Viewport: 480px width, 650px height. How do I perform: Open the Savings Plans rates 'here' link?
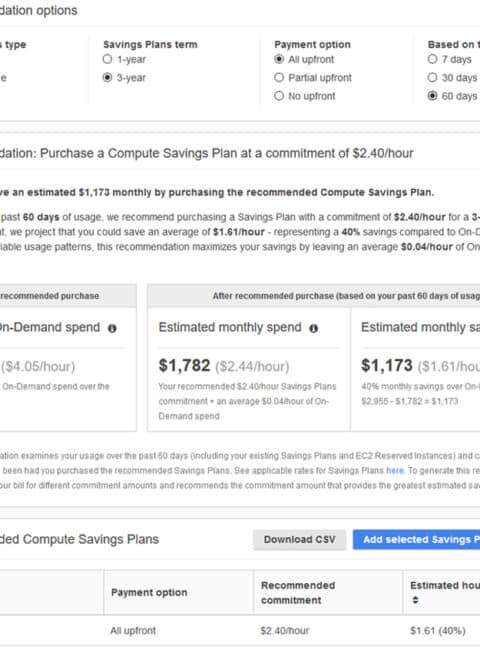tap(395, 471)
